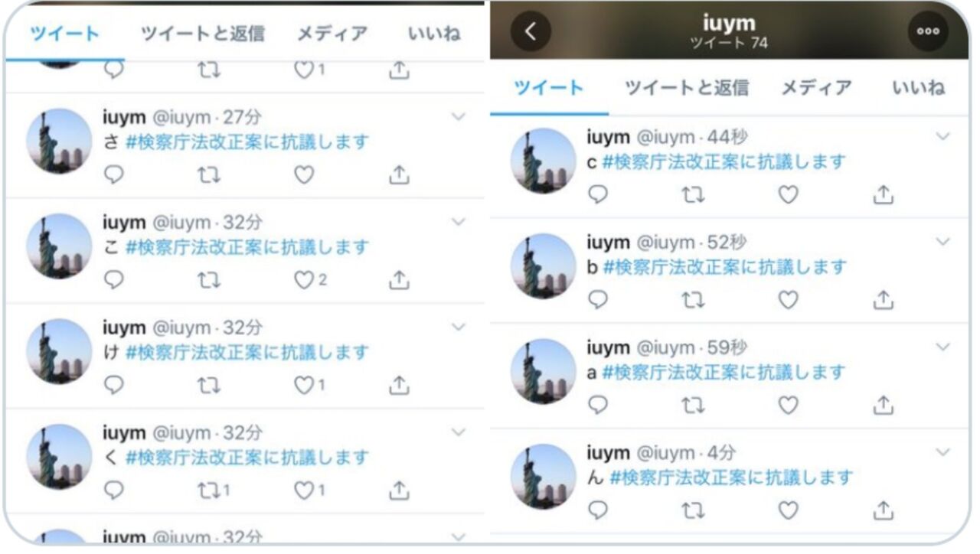Like the 27分 tweet starting with さ
Image resolution: width=980 pixels, height=554 pixels.
(x=305, y=175)
